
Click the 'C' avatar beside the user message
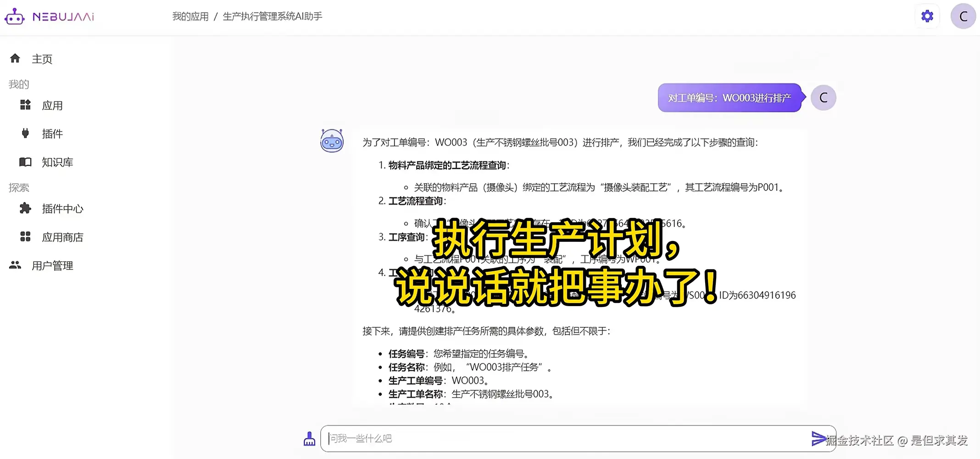(x=824, y=97)
